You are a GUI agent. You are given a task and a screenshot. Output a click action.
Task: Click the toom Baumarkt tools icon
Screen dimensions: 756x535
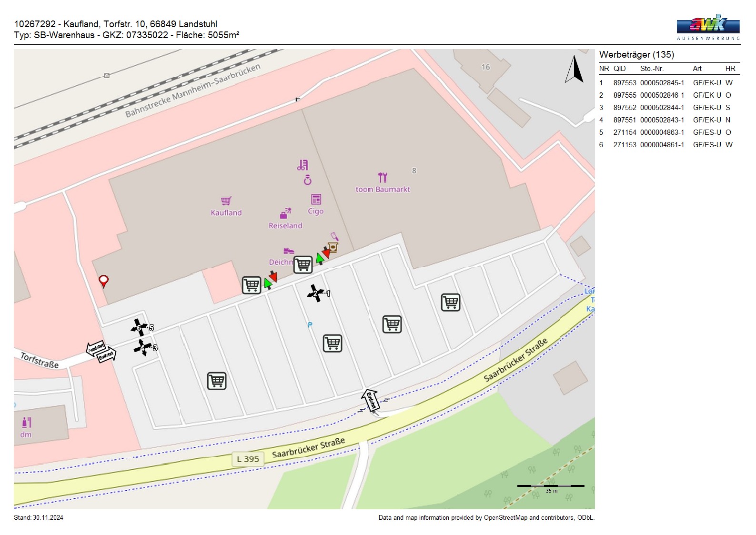383,178
